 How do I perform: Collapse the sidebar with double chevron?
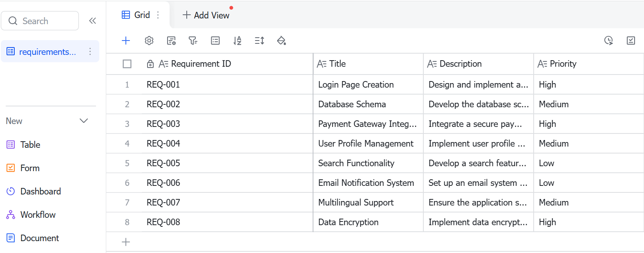point(93,21)
